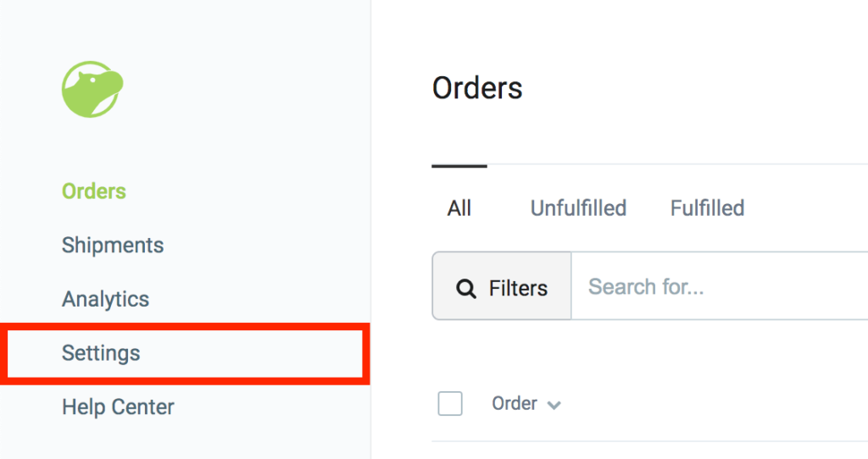This screenshot has width=868, height=459.
Task: Click the red highlight border around Settings
Action: coord(185,326)
